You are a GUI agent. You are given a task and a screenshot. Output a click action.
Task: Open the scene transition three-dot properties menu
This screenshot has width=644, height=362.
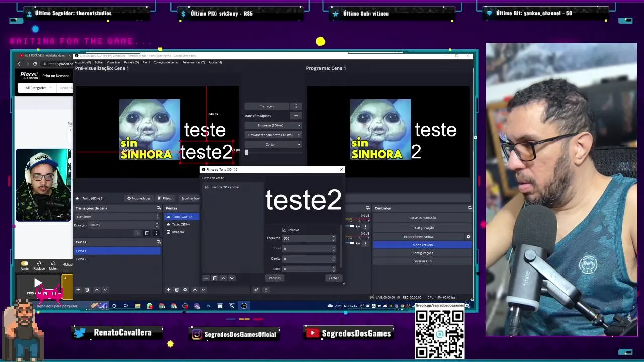coord(156,233)
